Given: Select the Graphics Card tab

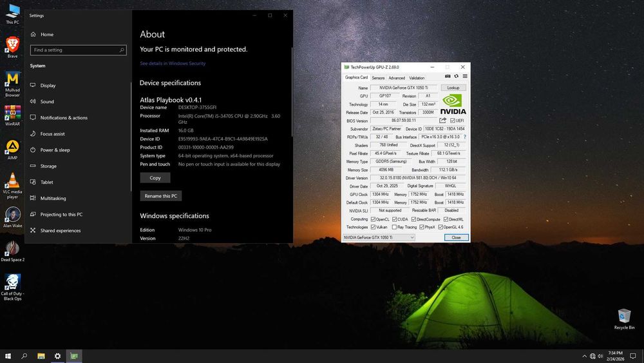Looking at the screenshot, I should coord(356,77).
